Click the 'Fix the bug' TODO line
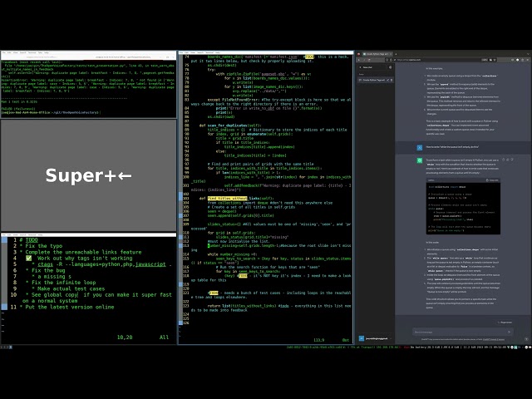The height and width of the screenshot is (399, 532). [45, 270]
